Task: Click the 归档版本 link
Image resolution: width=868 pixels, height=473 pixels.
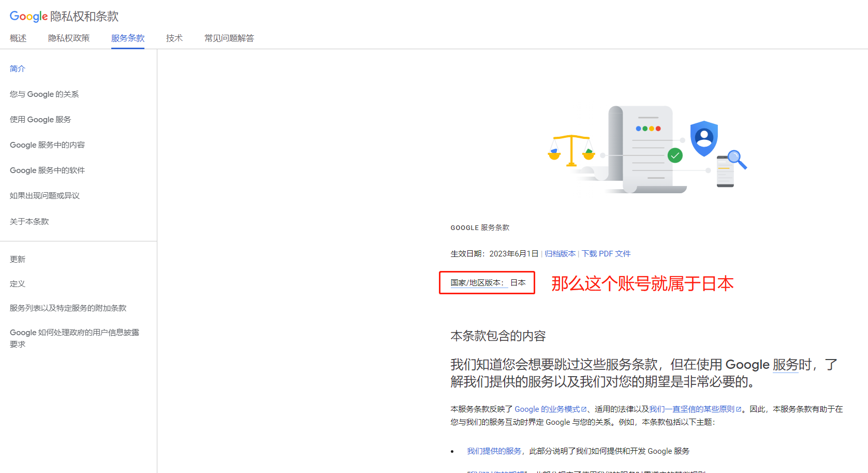Action: coord(560,254)
